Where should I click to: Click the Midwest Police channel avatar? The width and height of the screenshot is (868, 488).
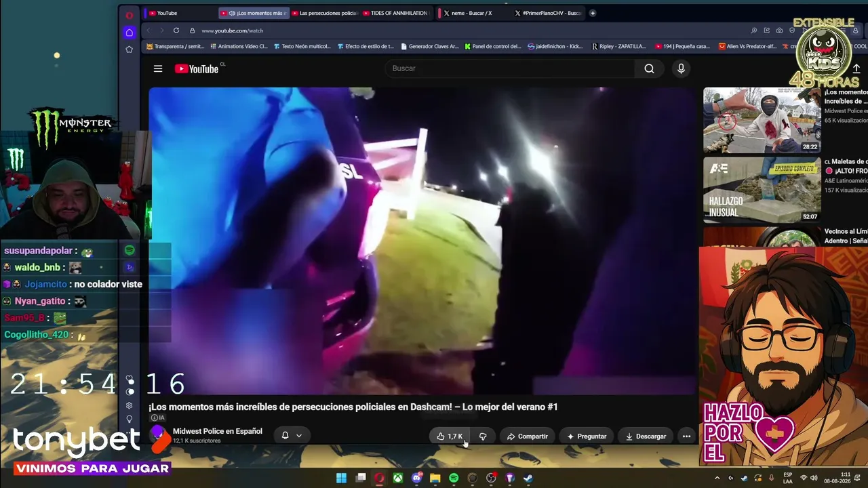click(x=158, y=434)
